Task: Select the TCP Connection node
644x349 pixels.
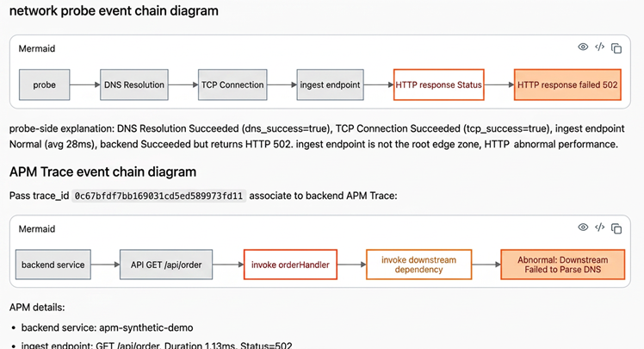Action: tap(232, 84)
